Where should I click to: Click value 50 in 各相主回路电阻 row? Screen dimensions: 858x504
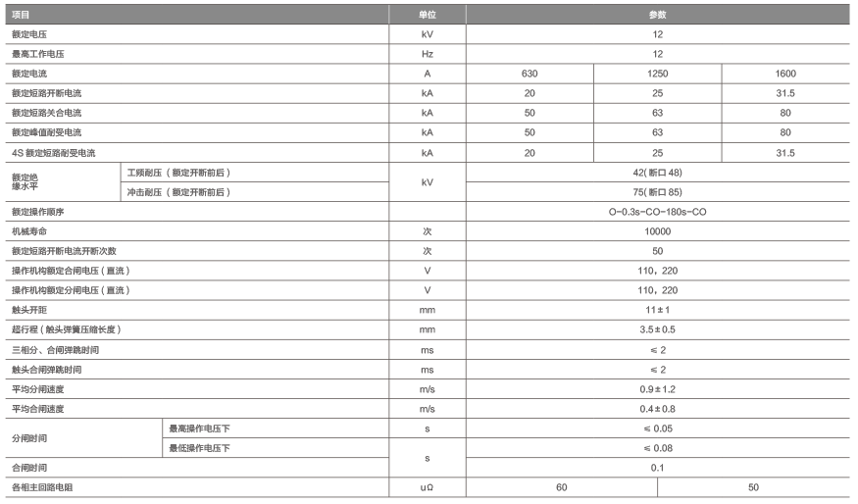click(753, 488)
